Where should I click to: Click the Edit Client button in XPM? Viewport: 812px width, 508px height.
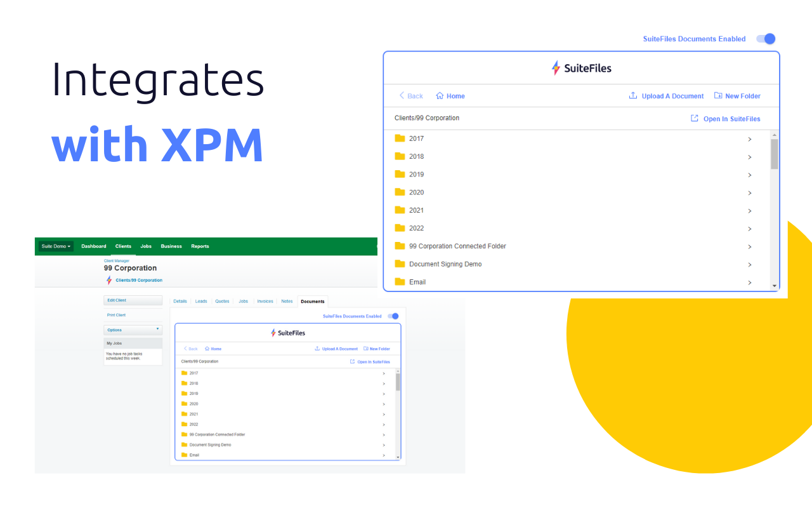tap(133, 300)
